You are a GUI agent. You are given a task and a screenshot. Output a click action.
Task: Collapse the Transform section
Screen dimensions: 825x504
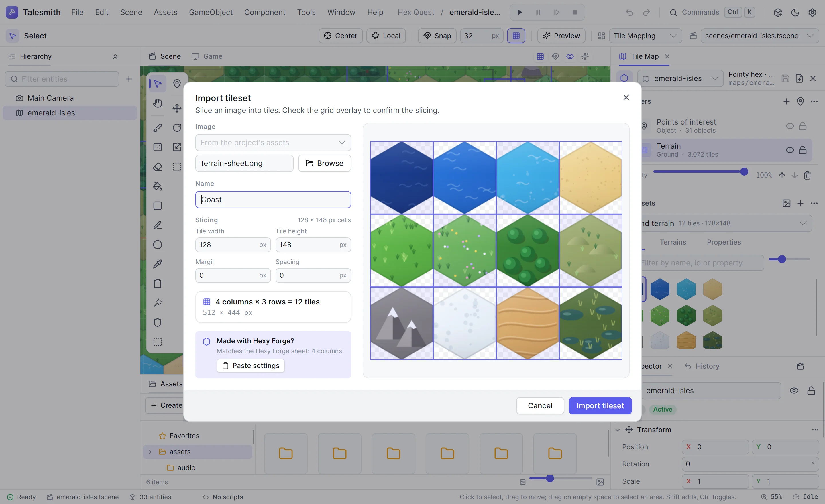[x=617, y=430]
